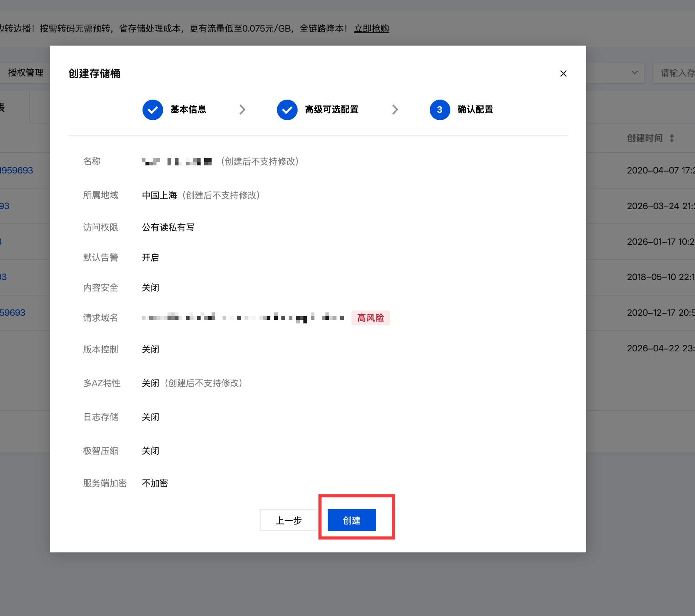Open the 立即抢购 promotion link

371,29
